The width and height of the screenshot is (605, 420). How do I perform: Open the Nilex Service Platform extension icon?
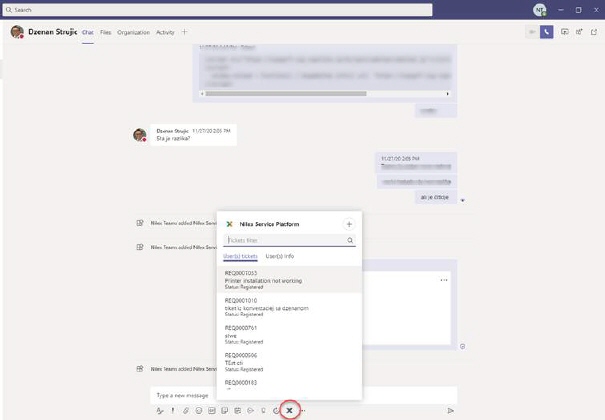[x=289, y=410]
